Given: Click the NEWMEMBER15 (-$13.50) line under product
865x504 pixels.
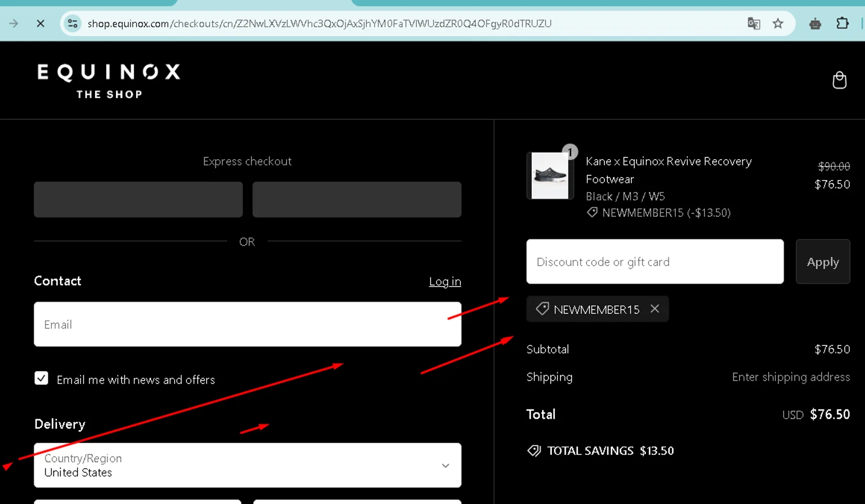Looking at the screenshot, I should click(659, 213).
